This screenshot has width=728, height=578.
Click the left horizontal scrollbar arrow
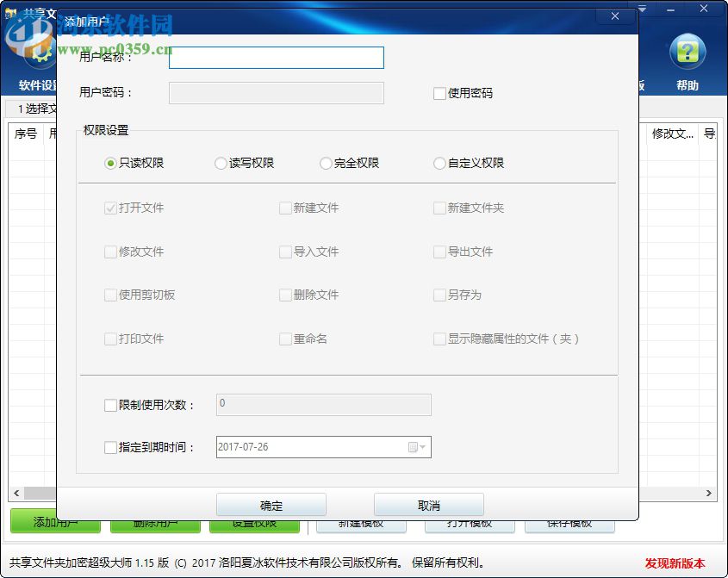(14, 494)
